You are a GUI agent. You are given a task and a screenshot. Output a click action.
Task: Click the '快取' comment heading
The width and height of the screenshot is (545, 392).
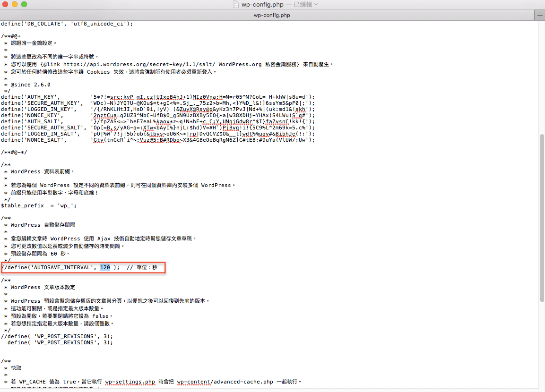pos(16,368)
